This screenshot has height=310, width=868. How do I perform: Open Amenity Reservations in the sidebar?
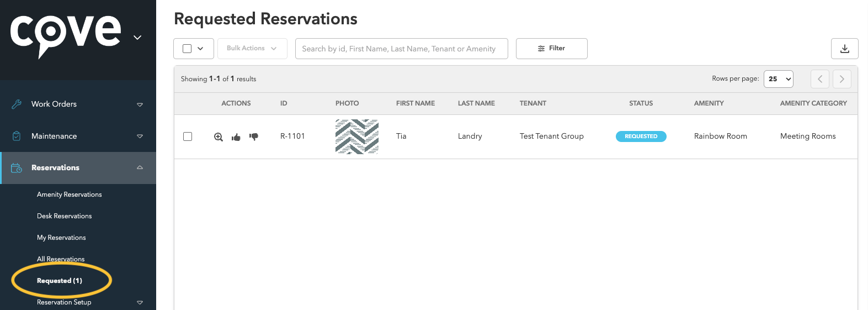[70, 195]
